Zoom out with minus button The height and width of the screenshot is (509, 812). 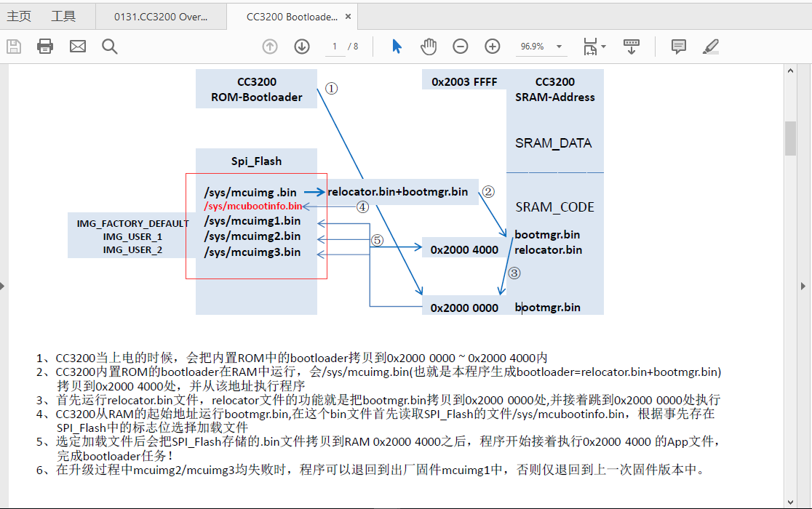tap(461, 47)
